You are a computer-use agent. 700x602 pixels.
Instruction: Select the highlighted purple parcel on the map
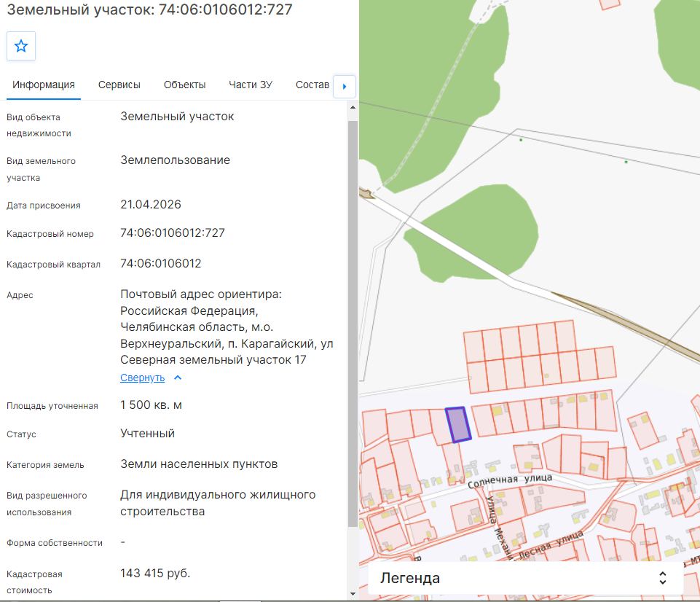[458, 425]
